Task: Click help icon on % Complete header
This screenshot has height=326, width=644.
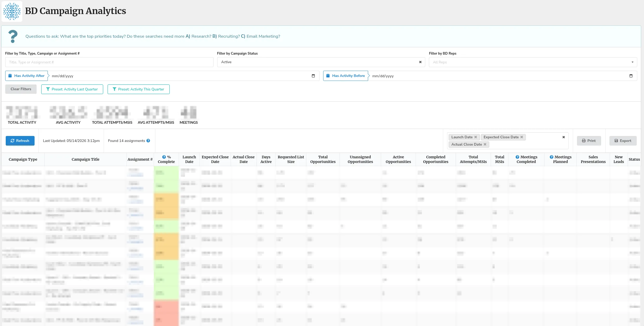Action: point(164,157)
